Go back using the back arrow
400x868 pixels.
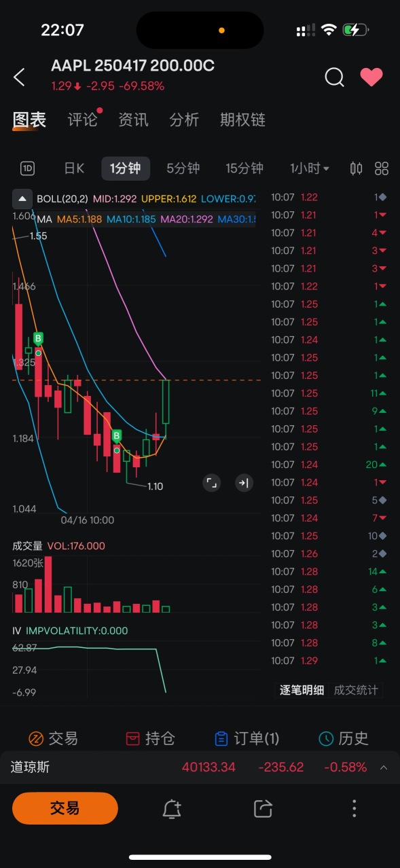pyautogui.click(x=19, y=77)
